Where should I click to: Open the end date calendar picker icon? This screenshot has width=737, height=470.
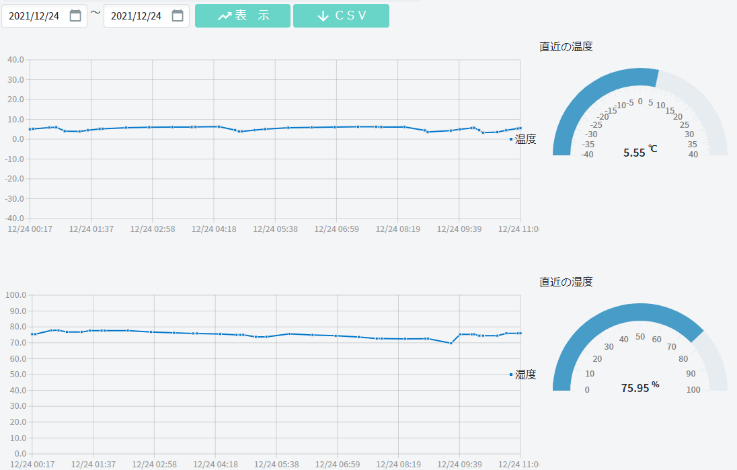(x=178, y=16)
